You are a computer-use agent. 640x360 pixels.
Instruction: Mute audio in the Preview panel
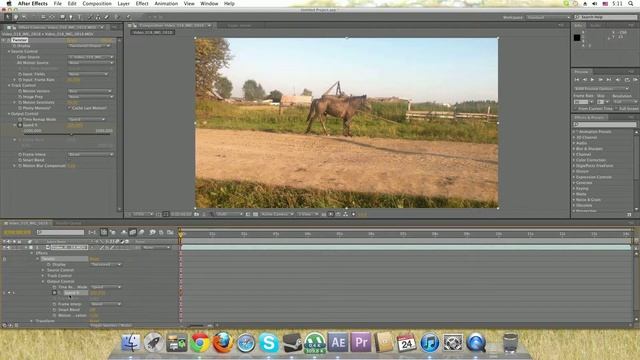pos(618,80)
